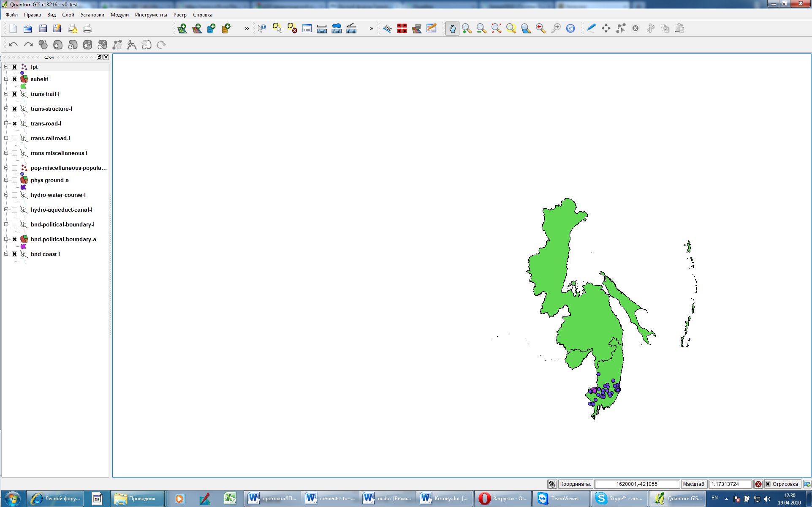Click the Add Vector Layer icon

[x=182, y=29]
